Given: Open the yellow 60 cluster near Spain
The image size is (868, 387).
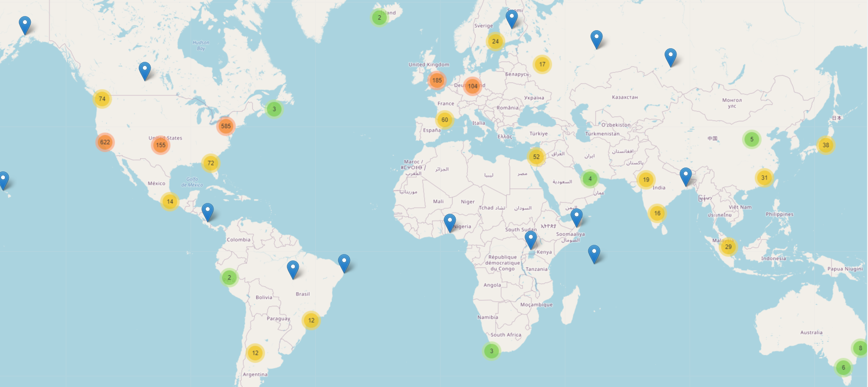Looking at the screenshot, I should 444,120.
